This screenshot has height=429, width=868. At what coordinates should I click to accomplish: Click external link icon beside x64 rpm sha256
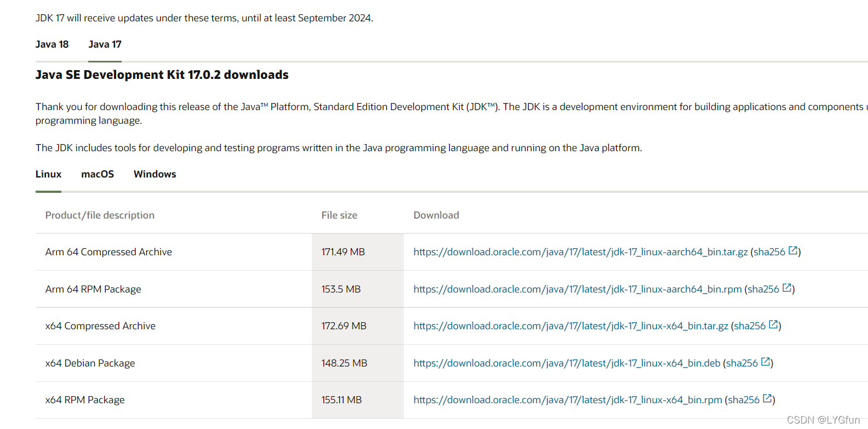pos(767,399)
